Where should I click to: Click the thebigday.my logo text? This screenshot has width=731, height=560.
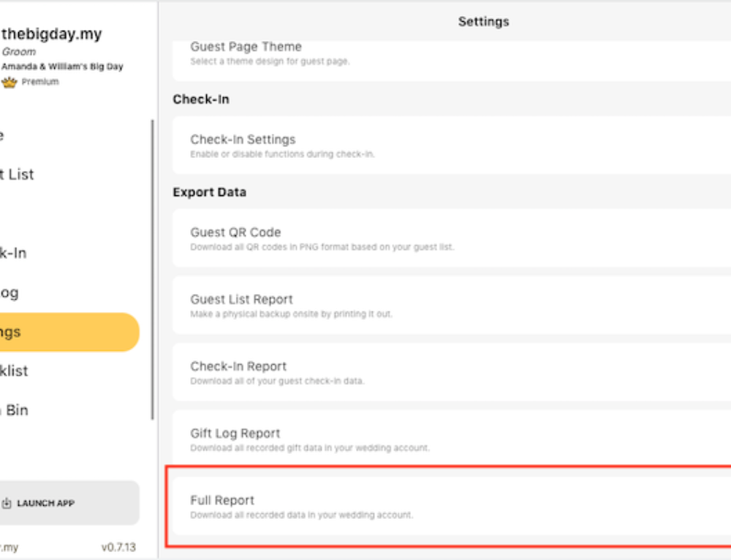point(51,34)
